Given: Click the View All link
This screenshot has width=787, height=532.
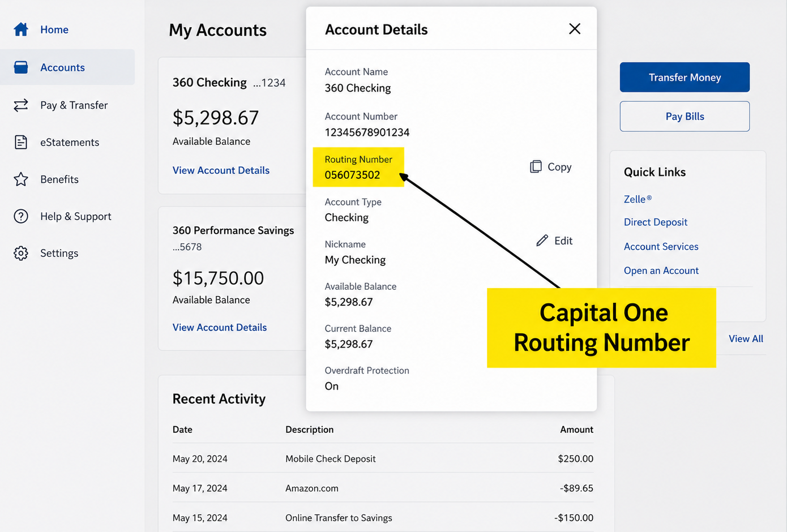Looking at the screenshot, I should tap(746, 338).
